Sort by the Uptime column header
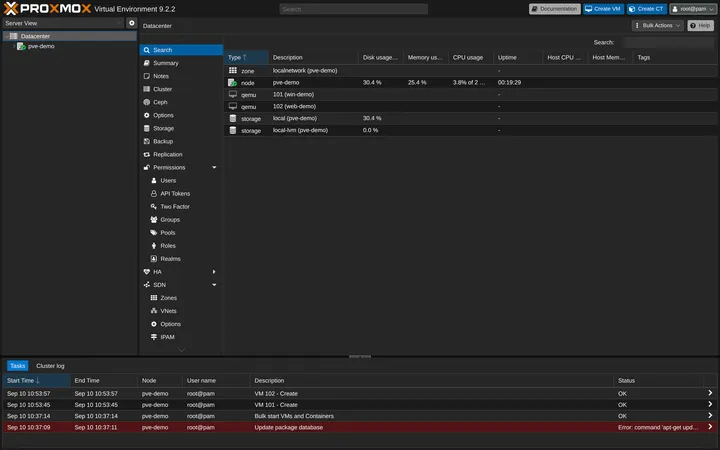Screen dimensions: 720x450 point(518,57)
